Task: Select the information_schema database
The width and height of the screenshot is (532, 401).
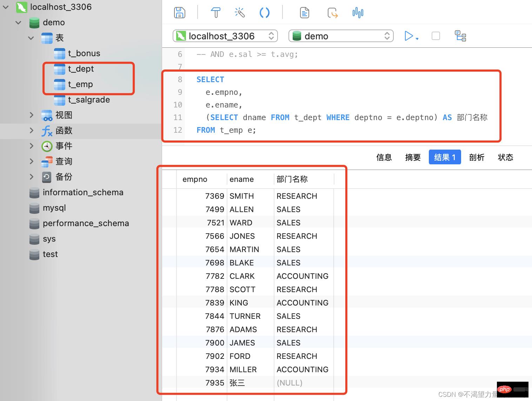Action: coord(83,192)
